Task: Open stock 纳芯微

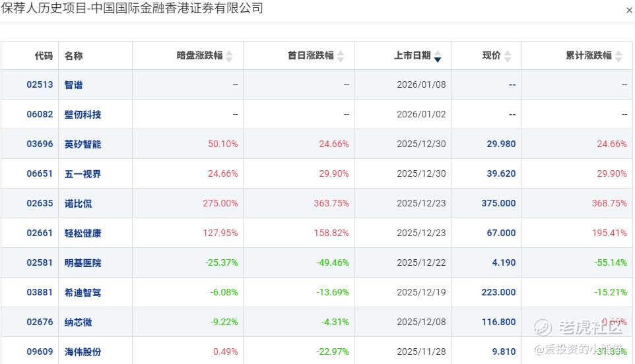Action: (x=78, y=322)
